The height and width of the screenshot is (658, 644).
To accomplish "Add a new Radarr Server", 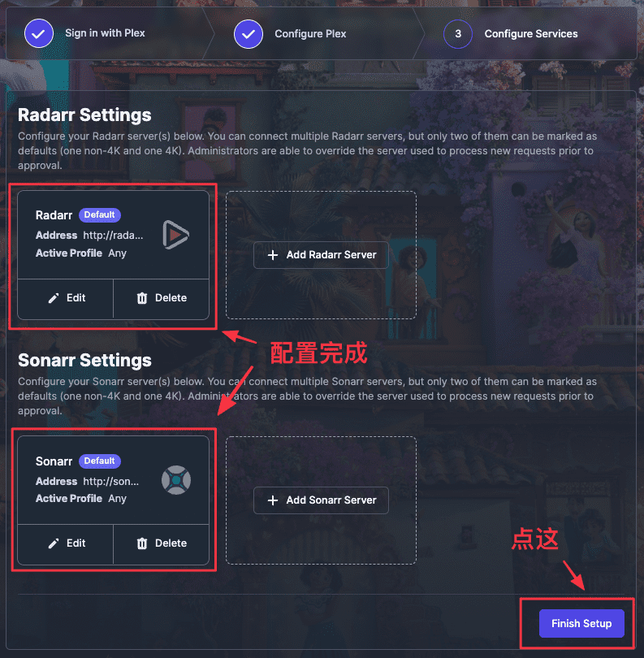I will coord(321,255).
